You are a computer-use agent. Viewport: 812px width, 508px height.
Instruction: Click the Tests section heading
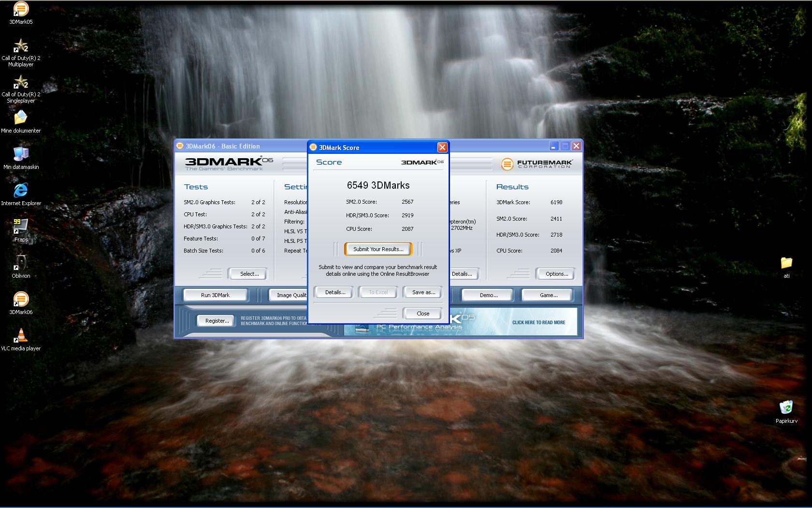click(196, 187)
